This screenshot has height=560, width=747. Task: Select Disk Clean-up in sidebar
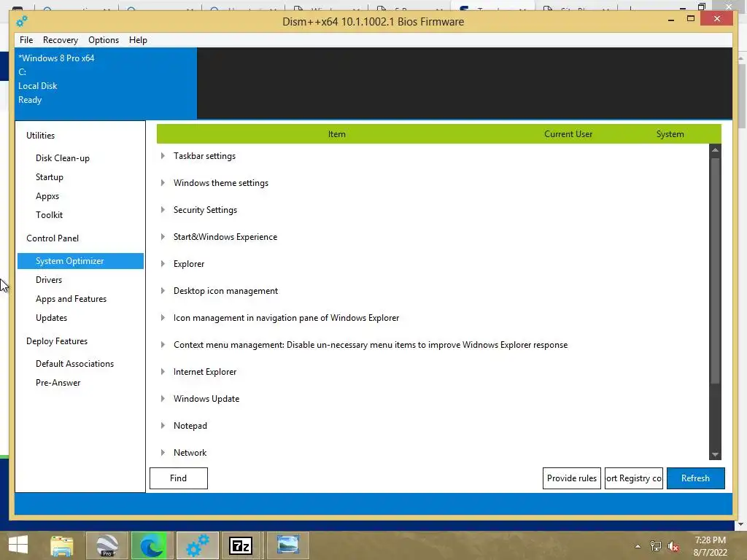(x=63, y=158)
